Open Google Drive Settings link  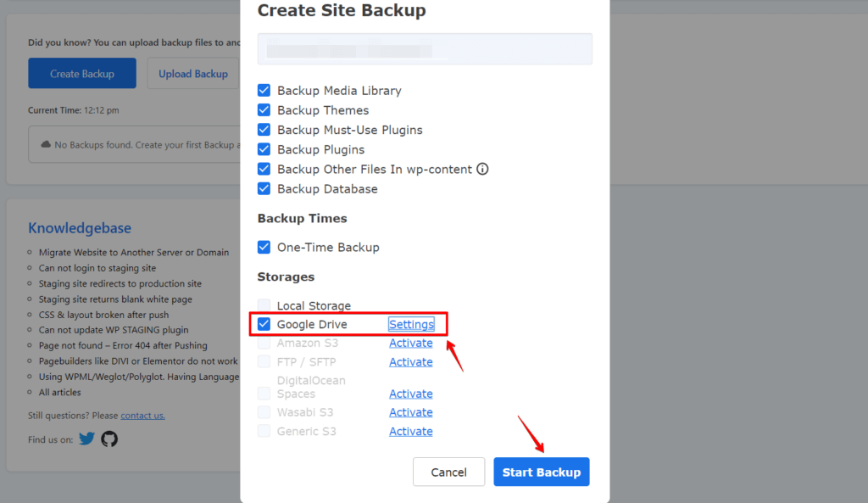point(411,324)
